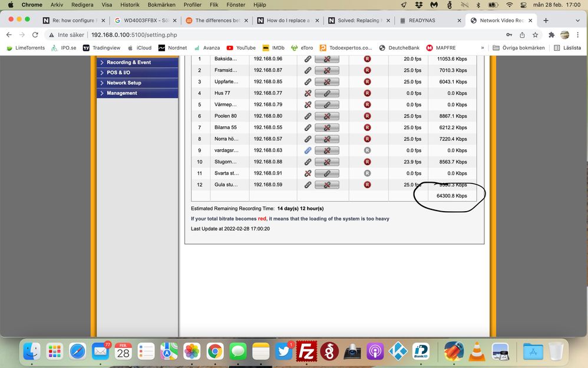Open Twitter from the Dock
Viewport: 588px width, 368px height.
point(284,351)
